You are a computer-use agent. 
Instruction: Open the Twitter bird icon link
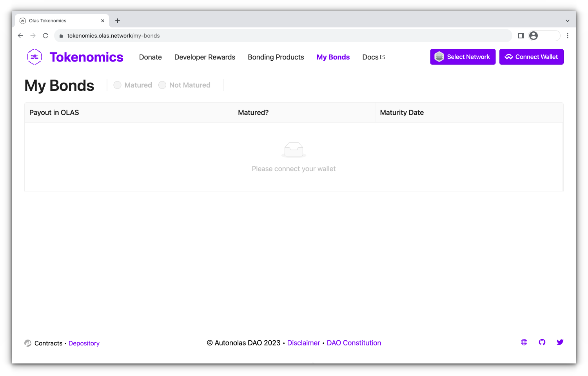560,342
